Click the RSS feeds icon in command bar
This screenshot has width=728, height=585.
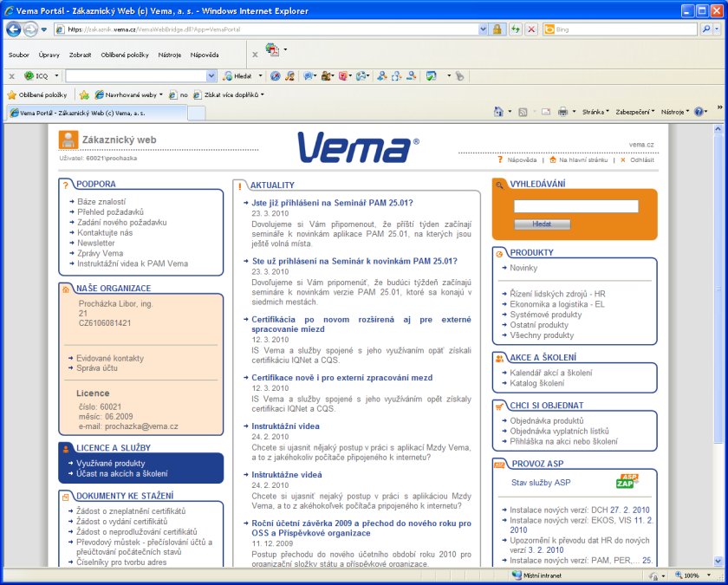(x=523, y=112)
